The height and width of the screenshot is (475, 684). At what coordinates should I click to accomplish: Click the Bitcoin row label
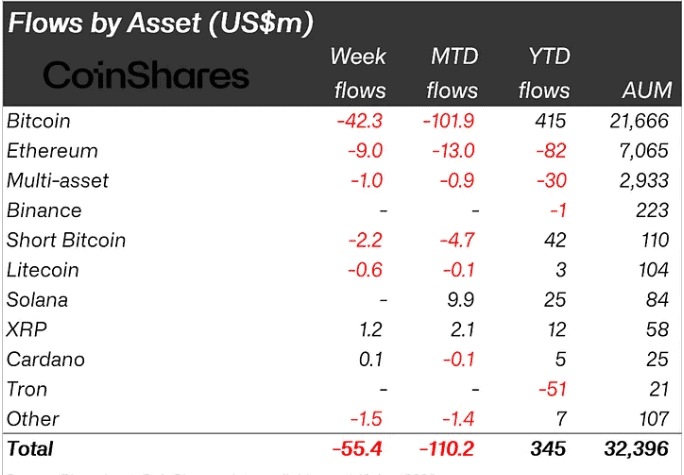(x=38, y=121)
